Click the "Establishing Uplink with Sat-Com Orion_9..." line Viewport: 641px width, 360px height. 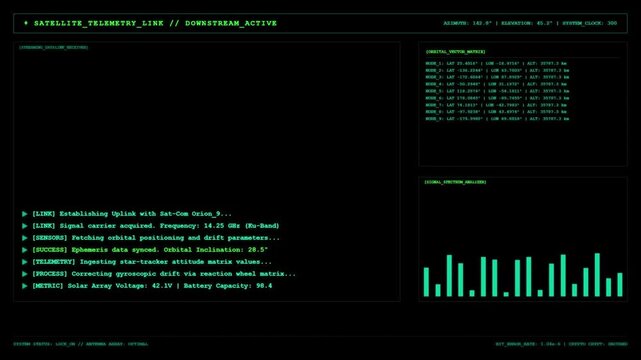coord(132,214)
